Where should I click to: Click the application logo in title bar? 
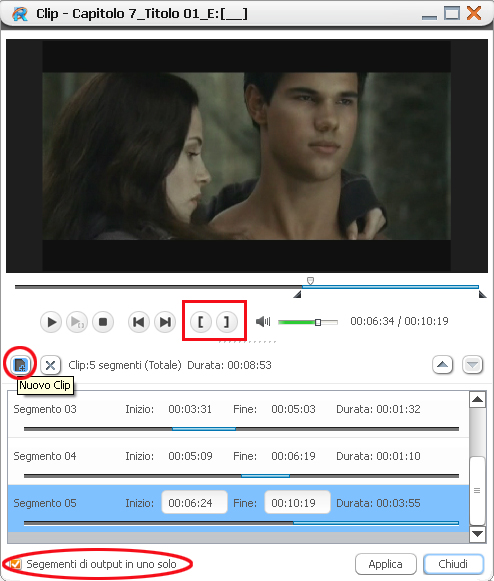20,14
